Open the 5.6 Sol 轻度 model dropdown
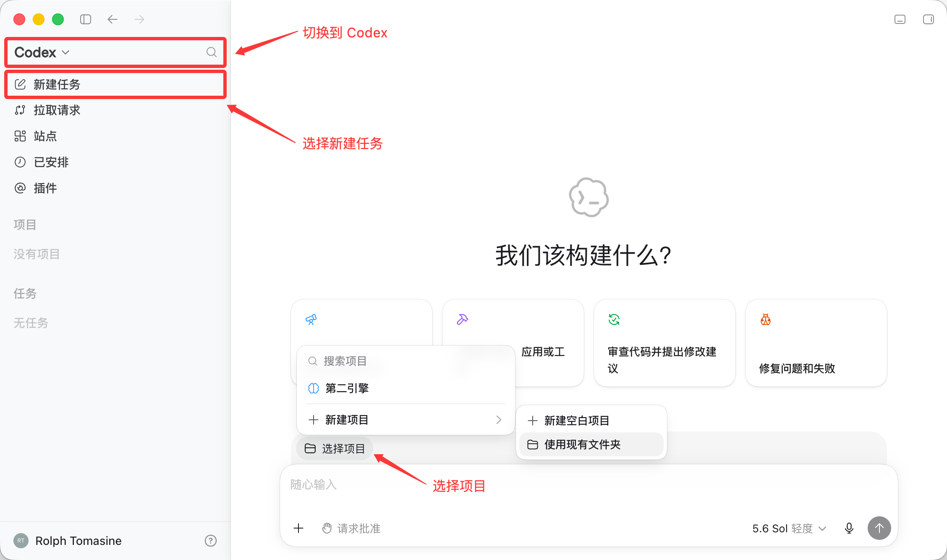The image size is (947, 560). pos(789,528)
